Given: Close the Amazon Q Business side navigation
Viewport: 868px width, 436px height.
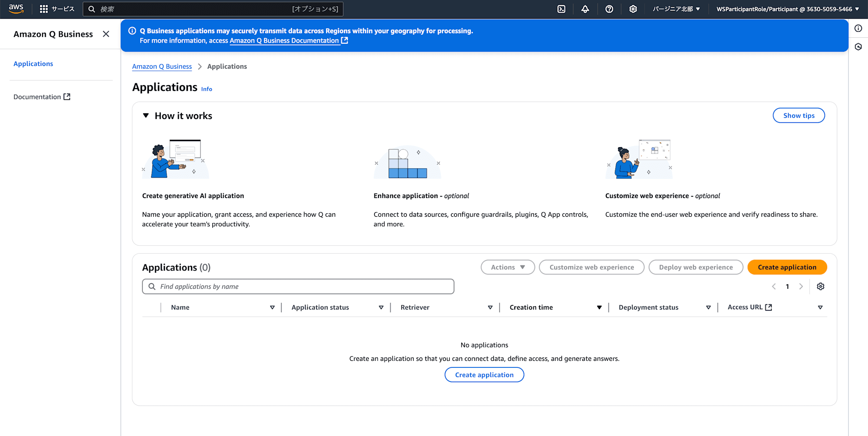Looking at the screenshot, I should (106, 34).
